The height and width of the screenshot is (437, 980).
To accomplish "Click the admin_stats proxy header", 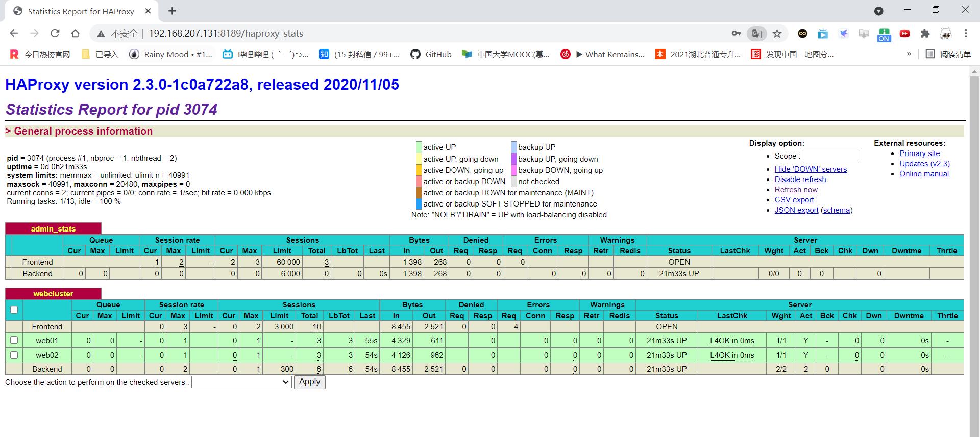I will tap(53, 229).
